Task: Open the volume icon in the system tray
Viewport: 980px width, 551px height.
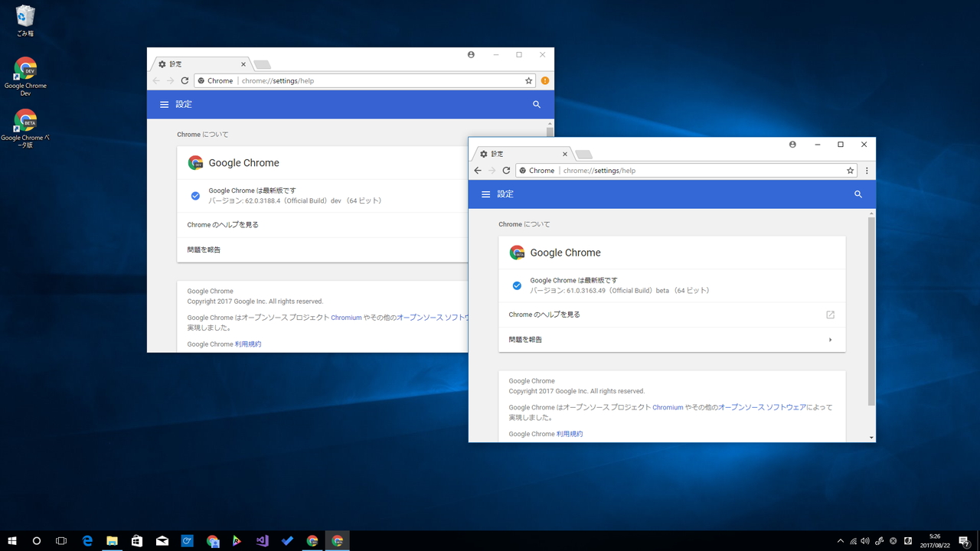Action: click(x=865, y=540)
